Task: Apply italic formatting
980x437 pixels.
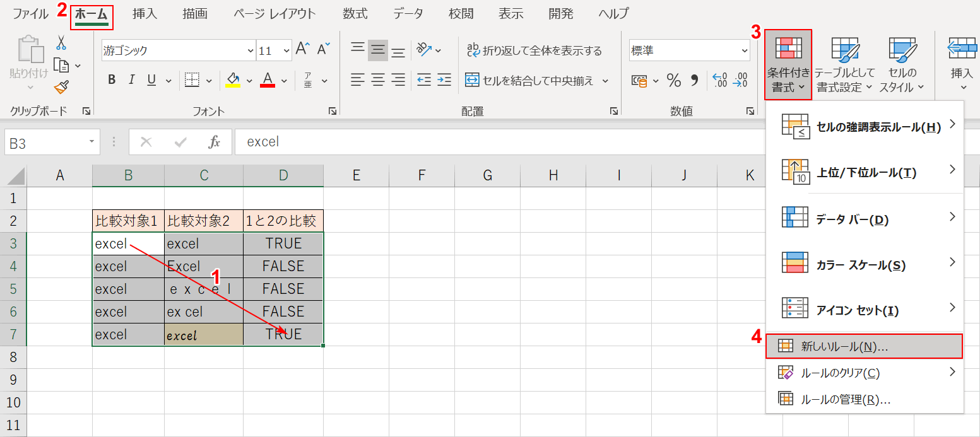Action: pyautogui.click(x=131, y=79)
